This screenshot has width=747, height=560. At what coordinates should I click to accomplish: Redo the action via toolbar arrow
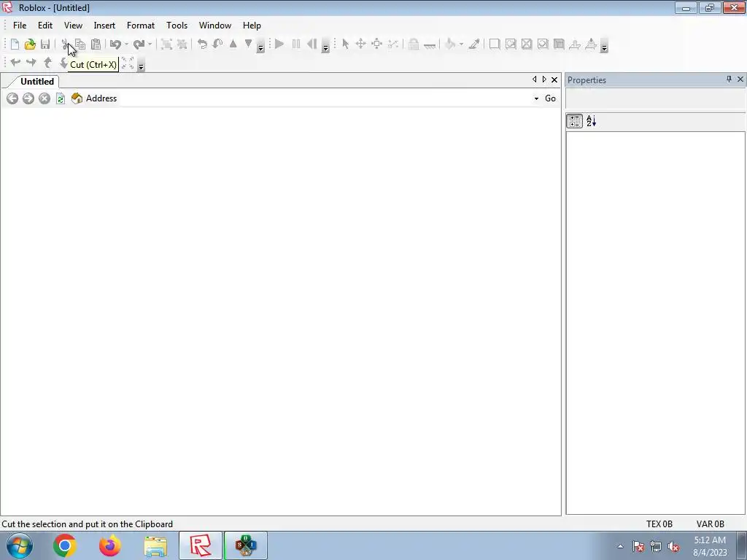pos(139,44)
